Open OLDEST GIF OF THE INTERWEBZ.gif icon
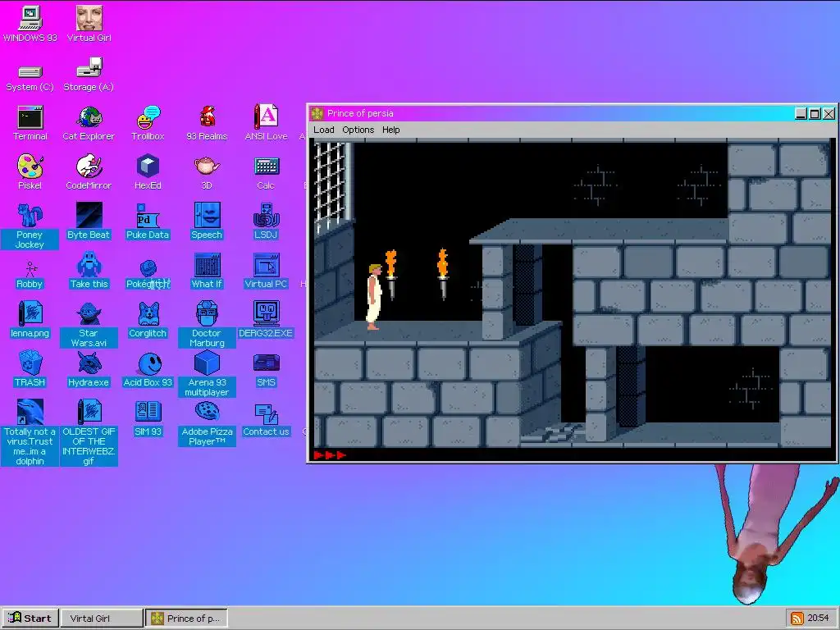840x630 pixels. tap(89, 432)
